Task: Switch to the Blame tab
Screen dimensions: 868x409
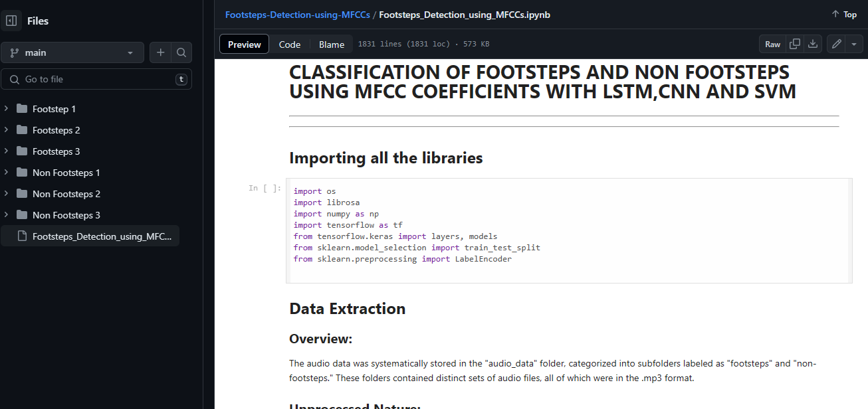Action: point(332,44)
